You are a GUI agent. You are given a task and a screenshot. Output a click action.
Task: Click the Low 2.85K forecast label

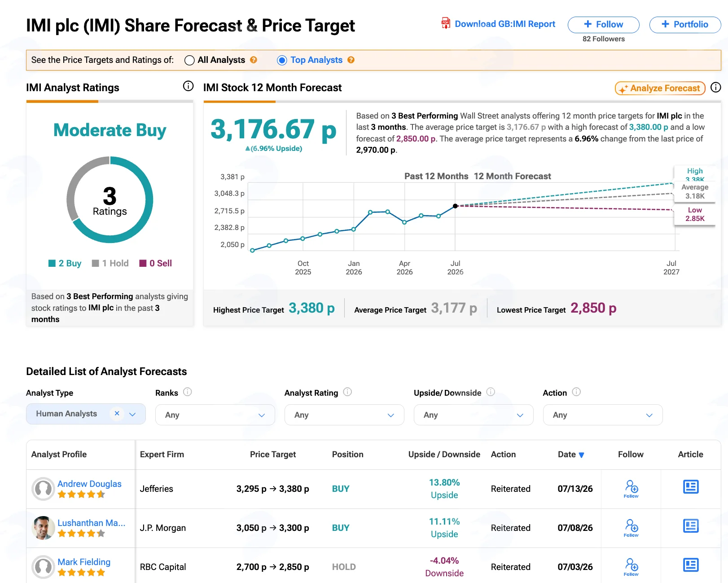click(695, 214)
